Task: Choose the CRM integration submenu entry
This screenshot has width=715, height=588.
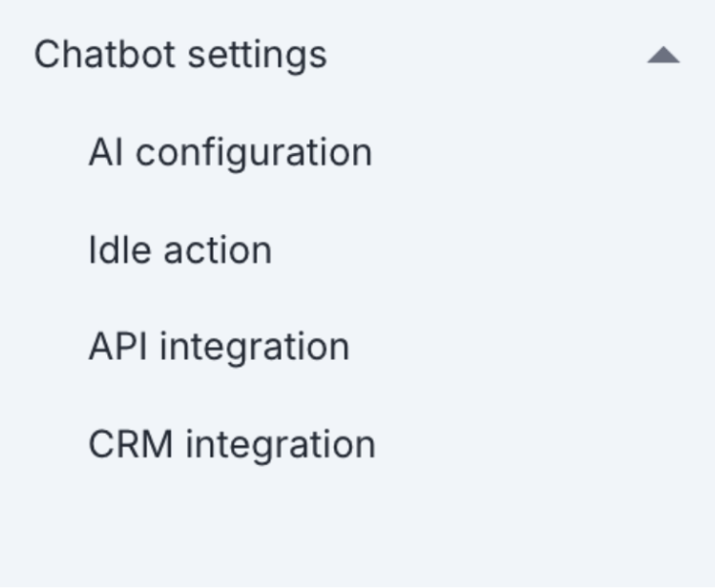Action: pyautogui.click(x=231, y=445)
